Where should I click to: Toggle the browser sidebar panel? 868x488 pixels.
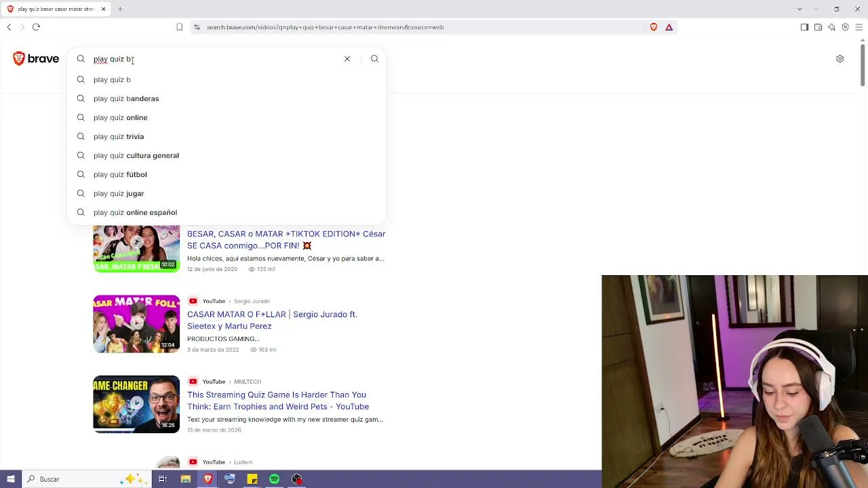point(804,27)
